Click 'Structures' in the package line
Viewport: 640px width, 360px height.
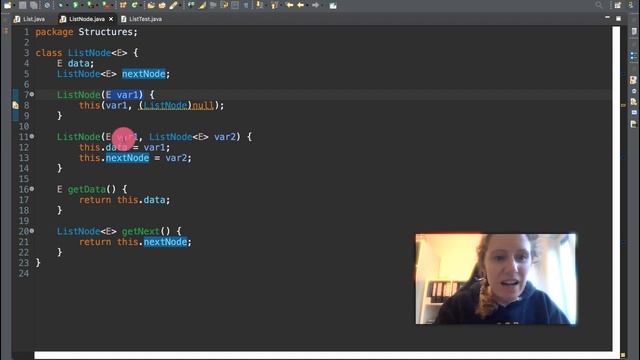point(105,32)
